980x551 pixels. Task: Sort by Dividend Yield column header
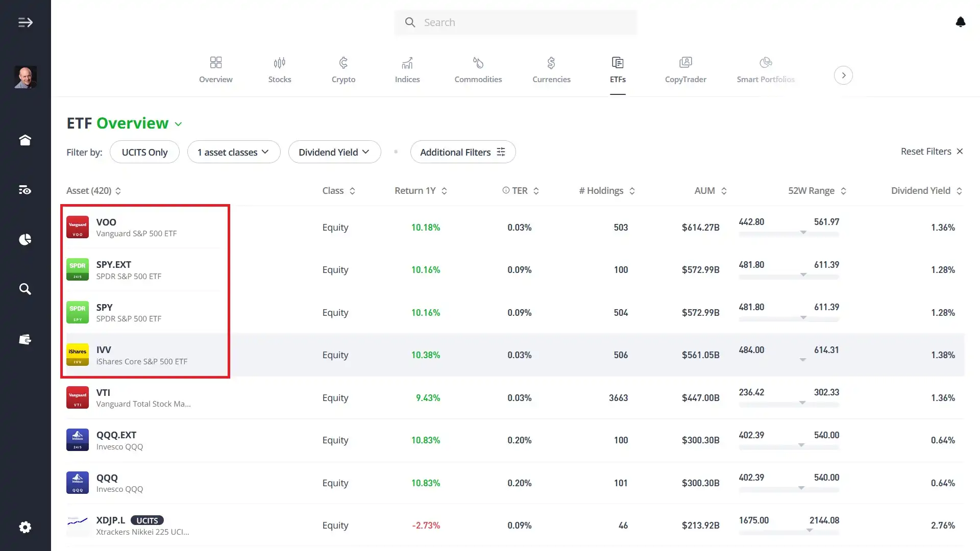927,191
